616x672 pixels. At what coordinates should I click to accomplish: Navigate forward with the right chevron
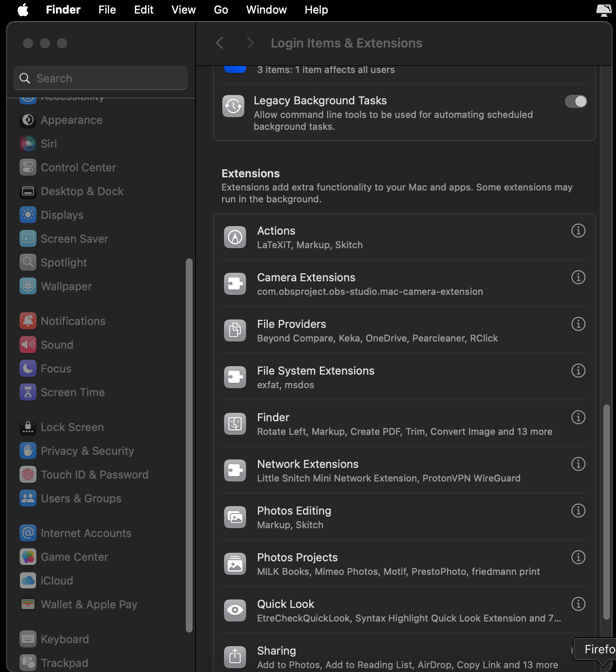(x=250, y=43)
